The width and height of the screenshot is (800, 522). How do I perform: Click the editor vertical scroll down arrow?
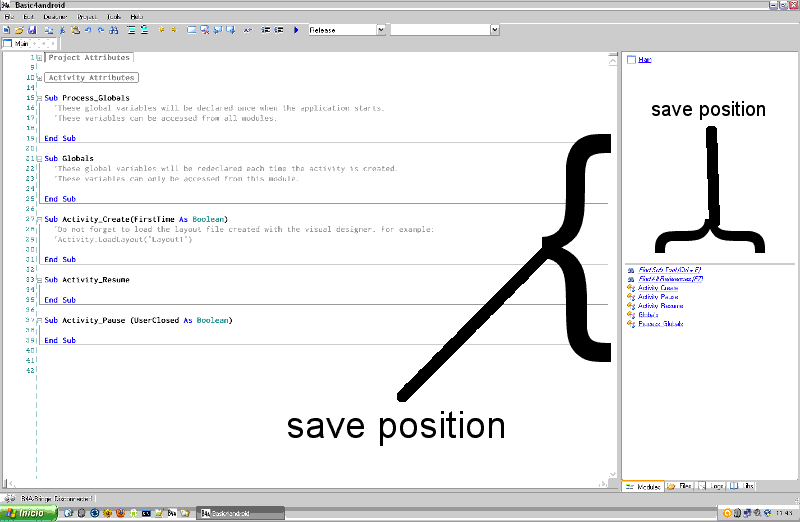click(612, 475)
